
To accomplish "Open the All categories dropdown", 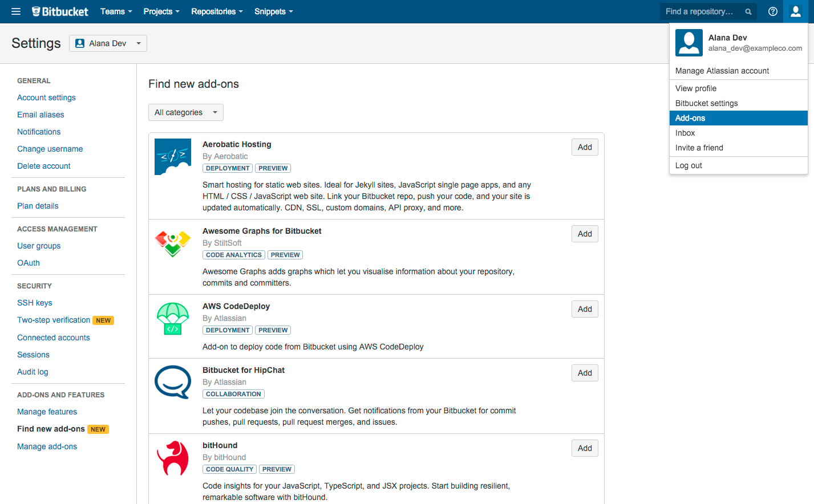I will [185, 112].
